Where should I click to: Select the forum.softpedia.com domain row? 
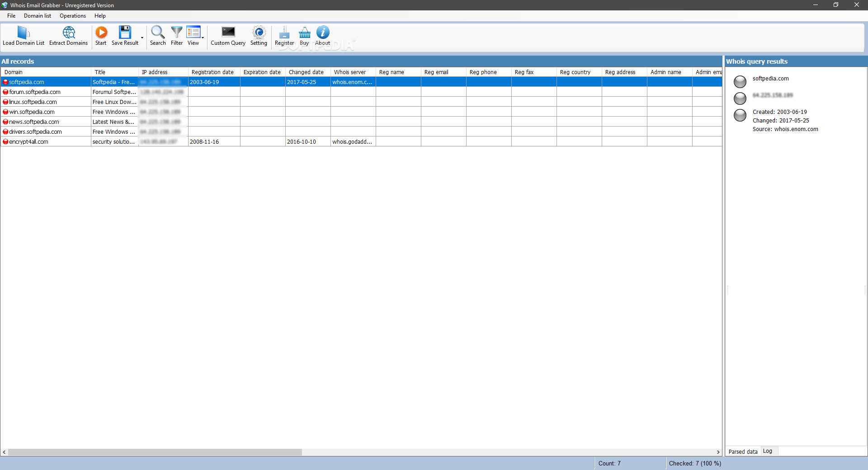[361, 92]
